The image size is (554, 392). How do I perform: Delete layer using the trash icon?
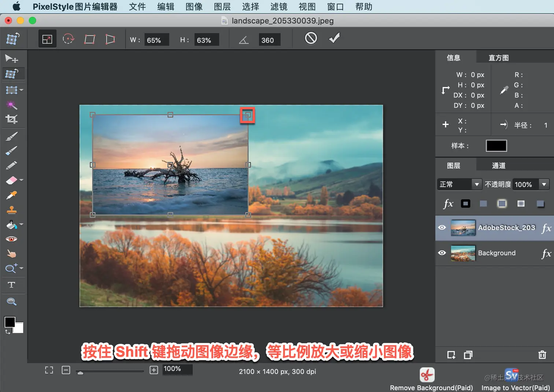(x=542, y=355)
